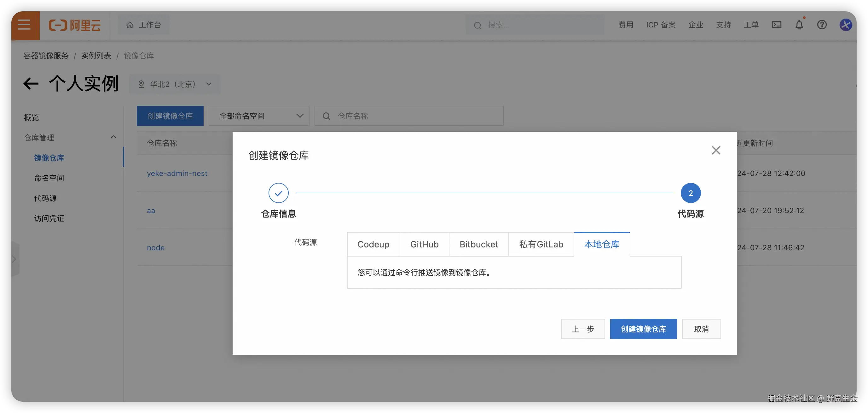Select 命名空间 in the sidebar
This screenshot has height=413, width=868.
[49, 178]
